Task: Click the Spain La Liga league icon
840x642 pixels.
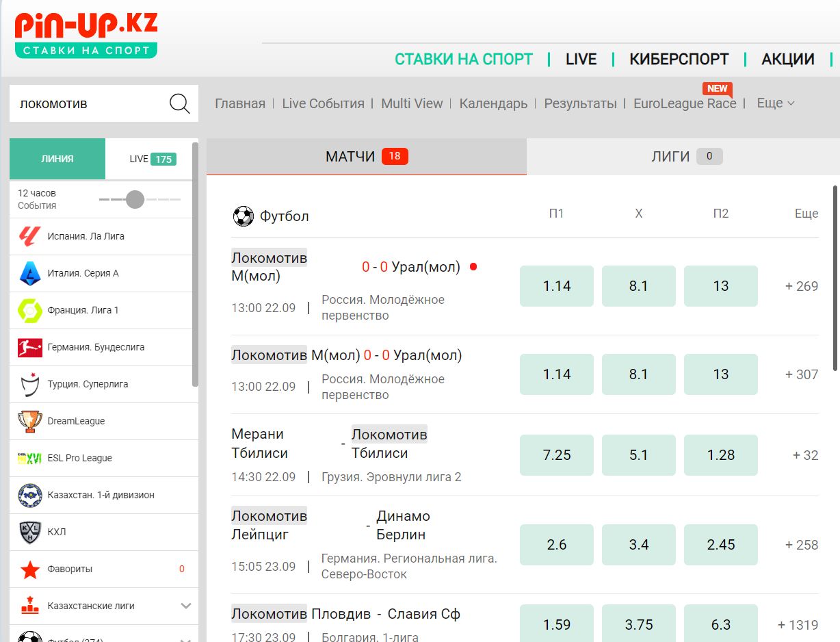Action: tap(29, 236)
